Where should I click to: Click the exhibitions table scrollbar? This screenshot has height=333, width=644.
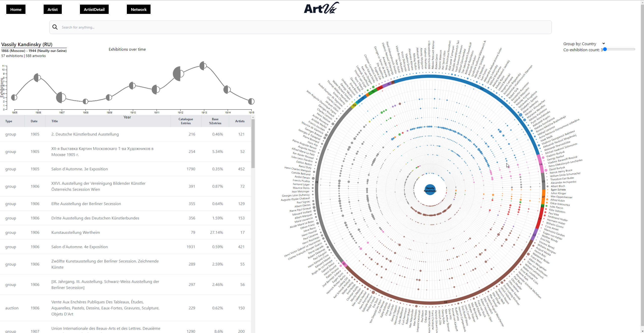253,144
